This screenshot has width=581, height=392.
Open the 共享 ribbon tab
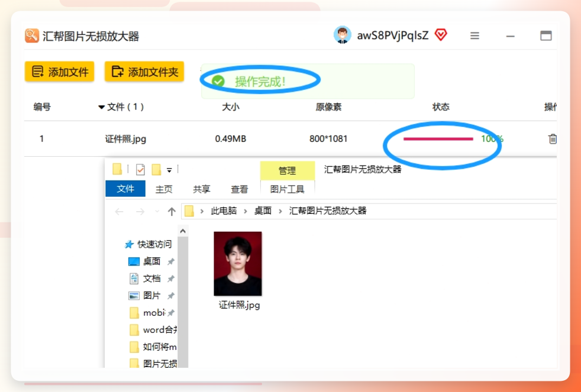tap(202, 189)
